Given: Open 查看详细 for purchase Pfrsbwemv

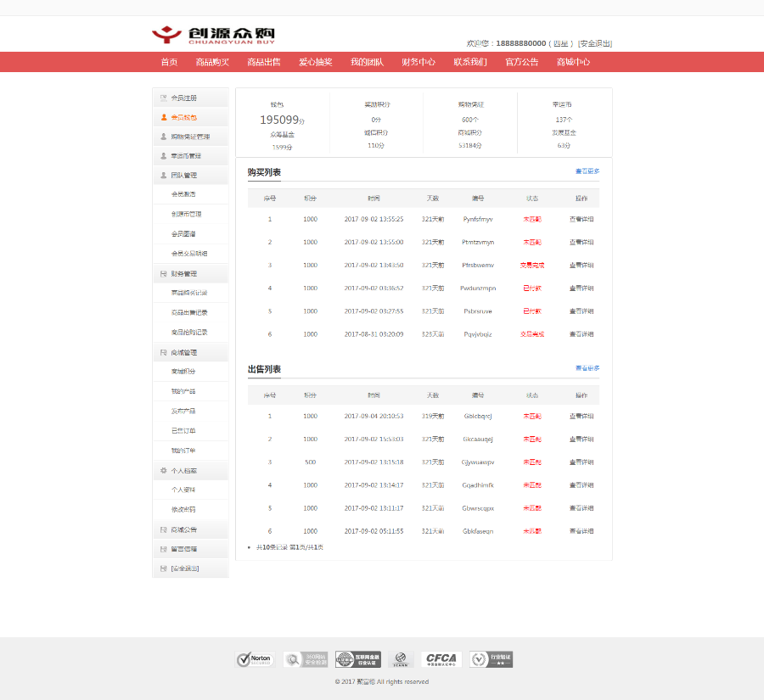Looking at the screenshot, I should click(x=581, y=265).
